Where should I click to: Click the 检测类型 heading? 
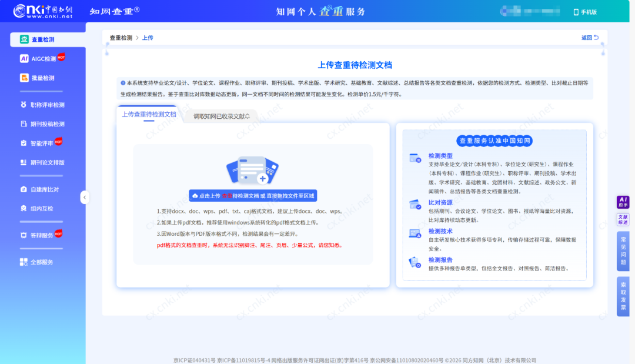pyautogui.click(x=440, y=155)
